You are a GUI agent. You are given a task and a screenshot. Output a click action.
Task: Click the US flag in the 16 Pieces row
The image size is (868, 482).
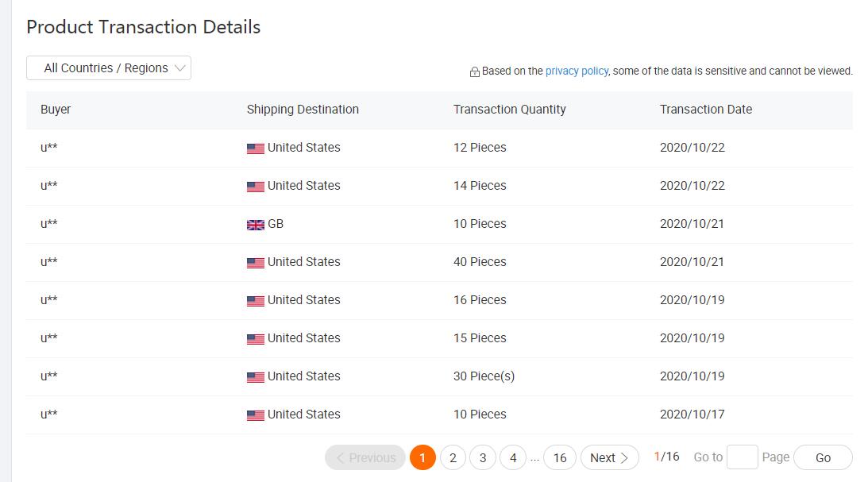255,301
